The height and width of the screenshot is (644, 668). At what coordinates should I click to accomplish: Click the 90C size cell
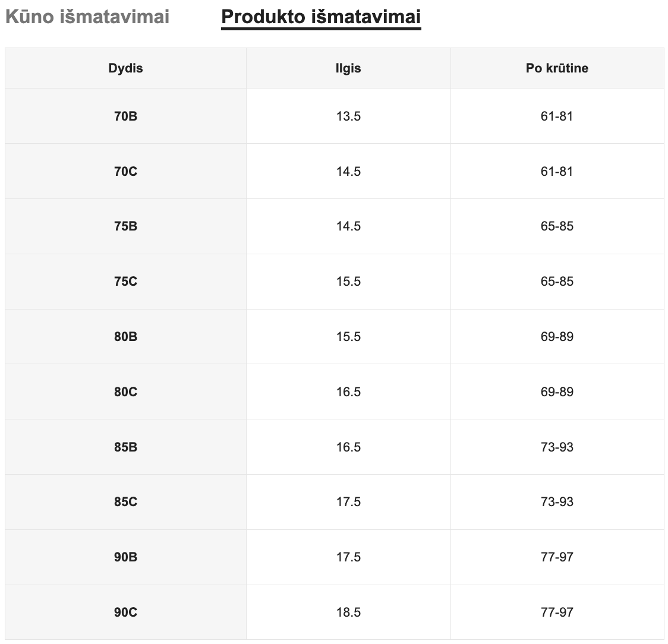(x=125, y=613)
